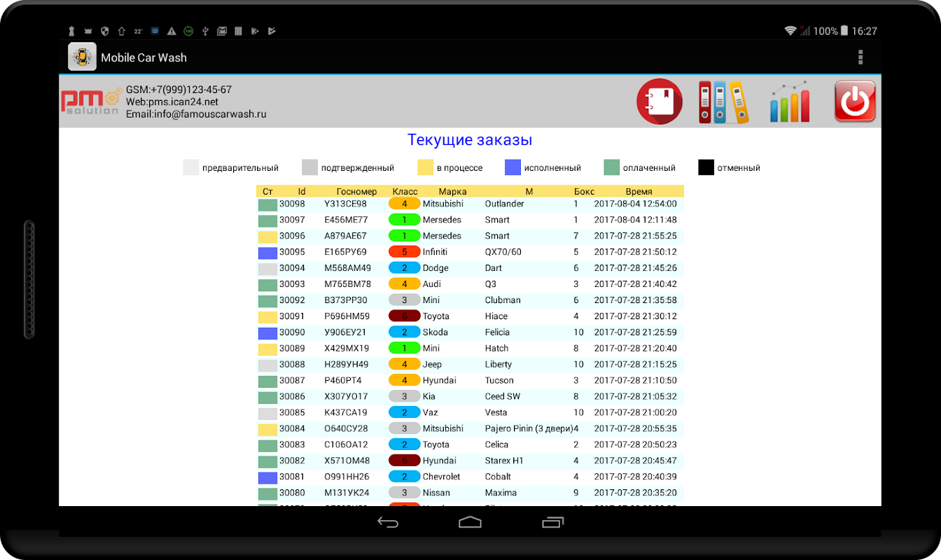Click the PM Solution logo
Viewport: 941px width, 560px height.
(90, 102)
